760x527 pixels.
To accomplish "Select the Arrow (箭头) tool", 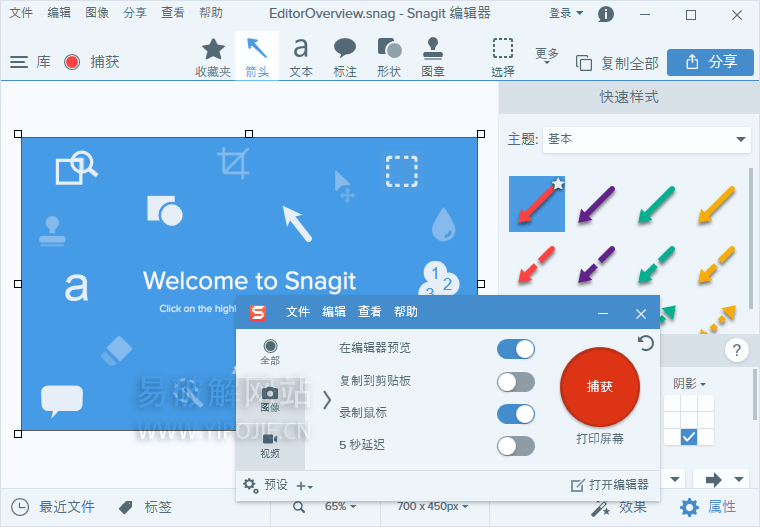I will pos(256,55).
